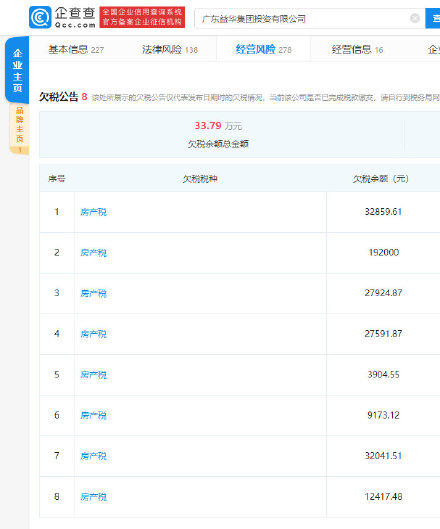Screen dimensions: 440x529
Task: Click the red official credit agency badge
Action: 142,17
